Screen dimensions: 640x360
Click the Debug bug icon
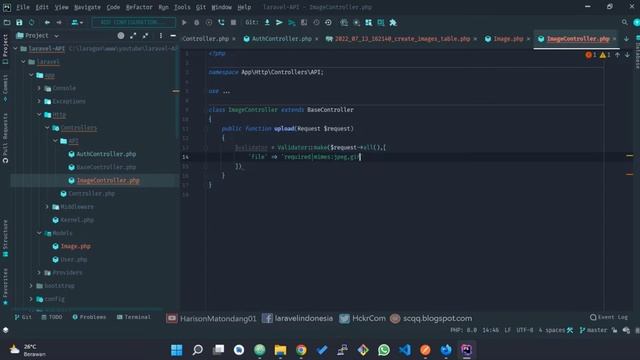196,22
